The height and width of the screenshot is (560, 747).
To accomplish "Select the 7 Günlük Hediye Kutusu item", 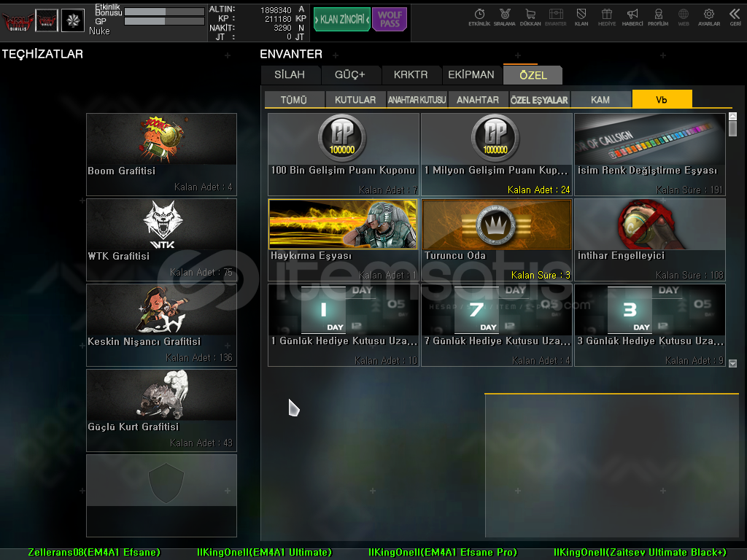I will [x=496, y=325].
